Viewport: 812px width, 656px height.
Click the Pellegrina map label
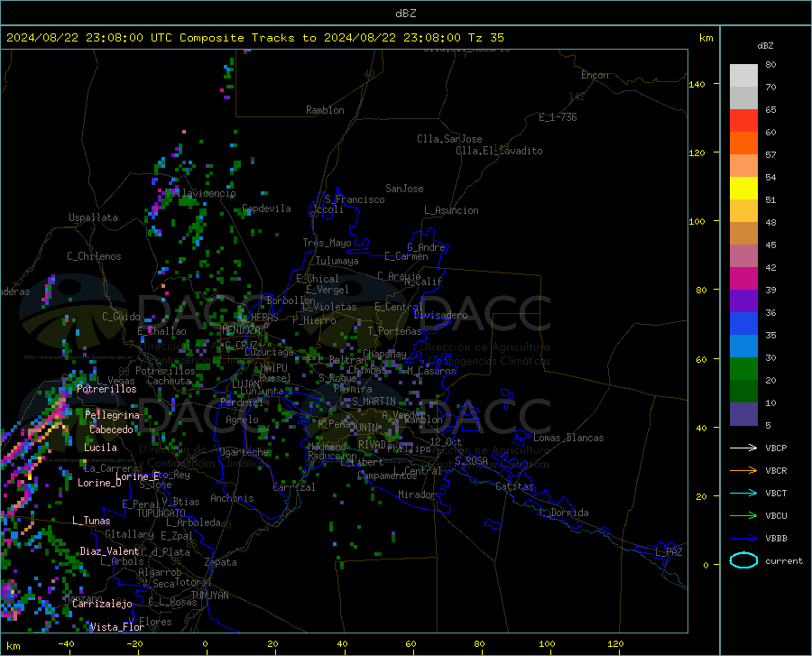coord(112,415)
